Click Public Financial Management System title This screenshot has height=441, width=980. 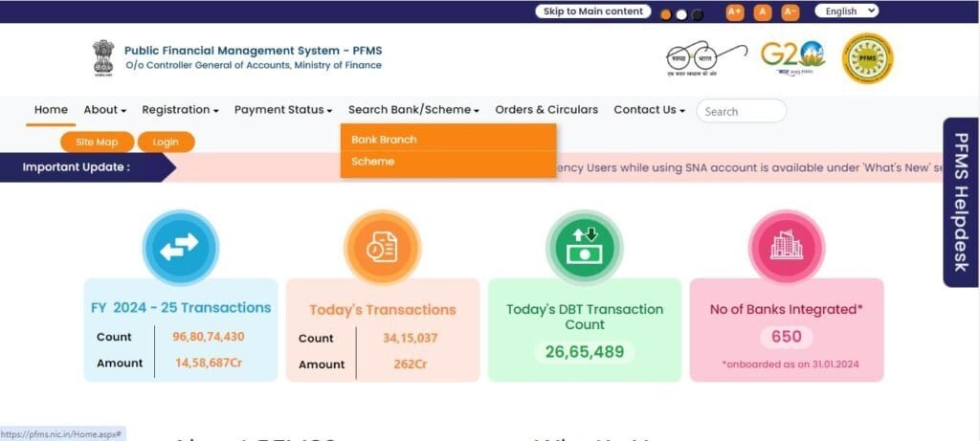coord(253,51)
